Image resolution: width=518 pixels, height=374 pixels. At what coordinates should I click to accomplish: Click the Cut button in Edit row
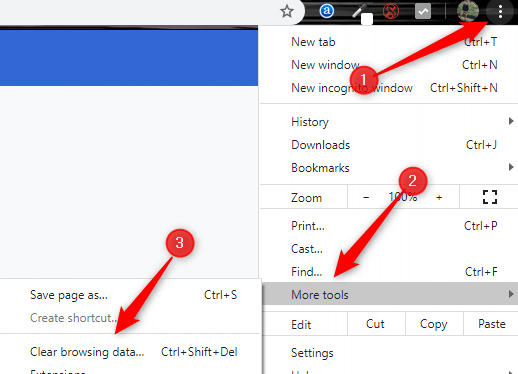(x=376, y=324)
